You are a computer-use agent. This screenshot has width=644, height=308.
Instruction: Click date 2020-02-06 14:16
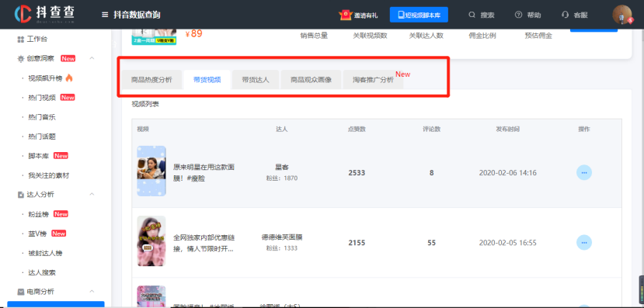507,173
